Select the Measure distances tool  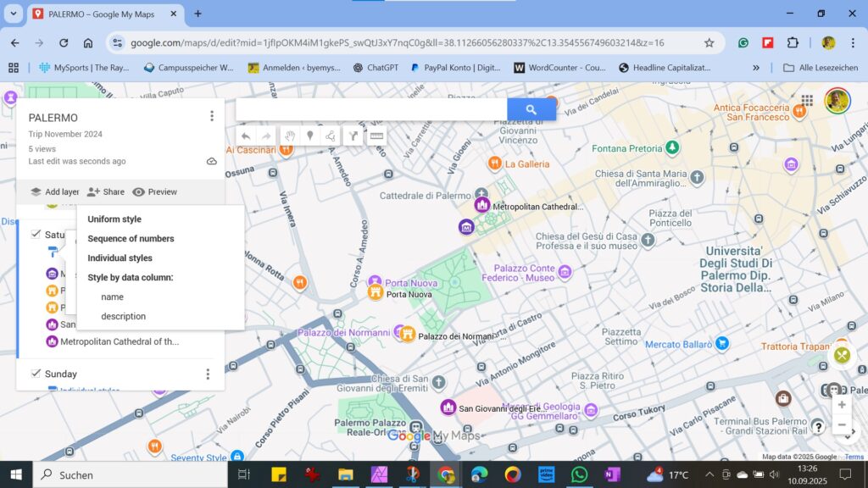pos(376,136)
